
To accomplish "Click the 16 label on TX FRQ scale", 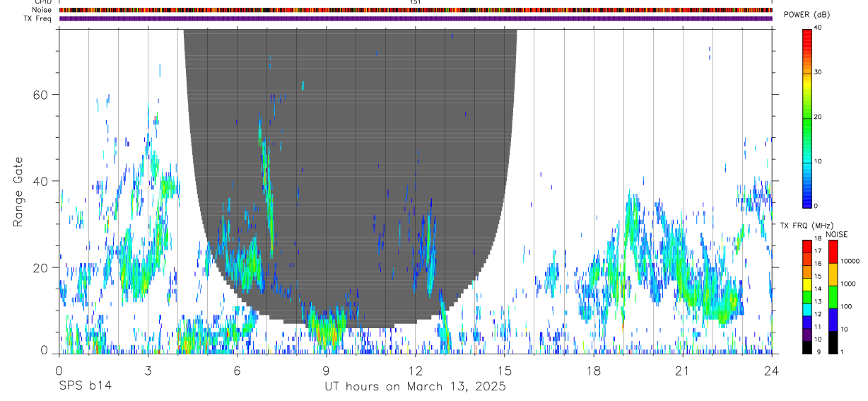I will pyautogui.click(x=817, y=264).
